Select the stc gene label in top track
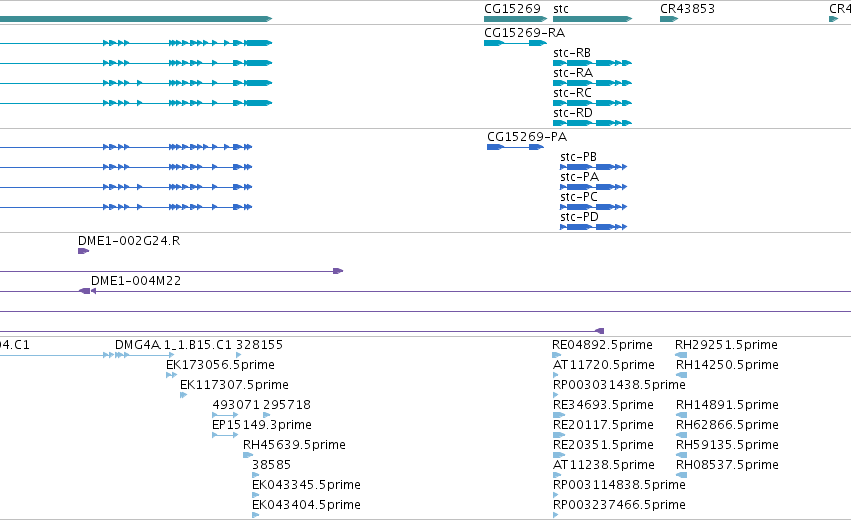Image resolution: width=851 pixels, height=520 pixels. click(561, 9)
